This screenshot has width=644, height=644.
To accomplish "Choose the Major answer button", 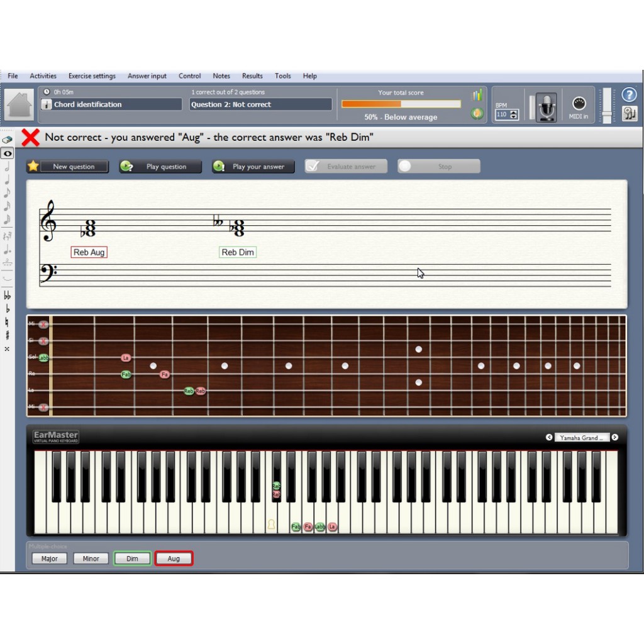I will [x=50, y=558].
